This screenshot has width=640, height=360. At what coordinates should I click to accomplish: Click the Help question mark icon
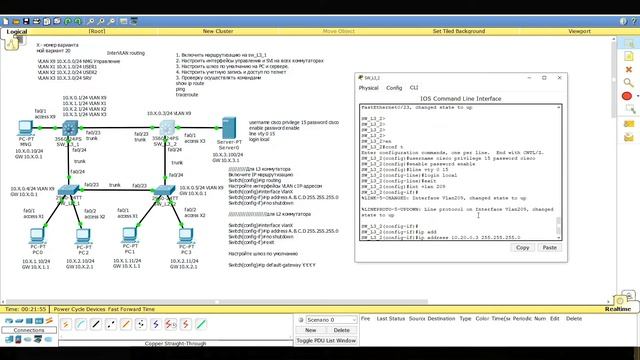635,21
